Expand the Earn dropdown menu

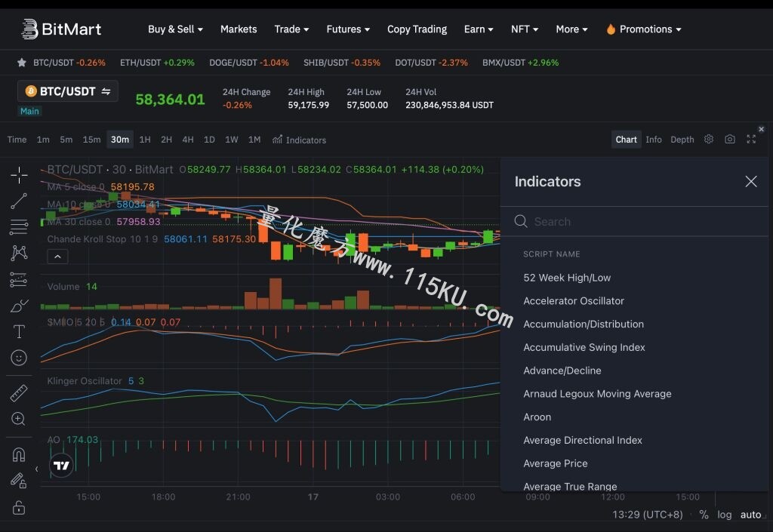click(x=479, y=29)
